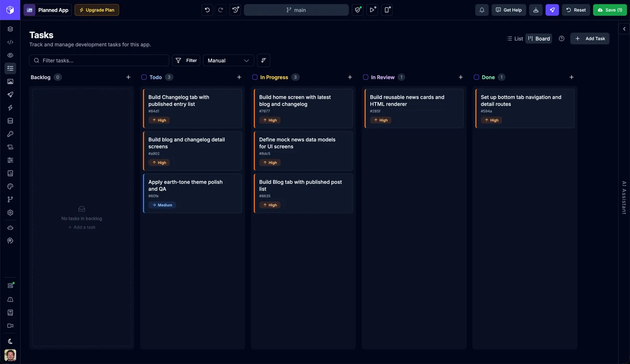Screen dimensions: 630x364
Task: Add a task to Backlog column
Action: tap(128, 77)
